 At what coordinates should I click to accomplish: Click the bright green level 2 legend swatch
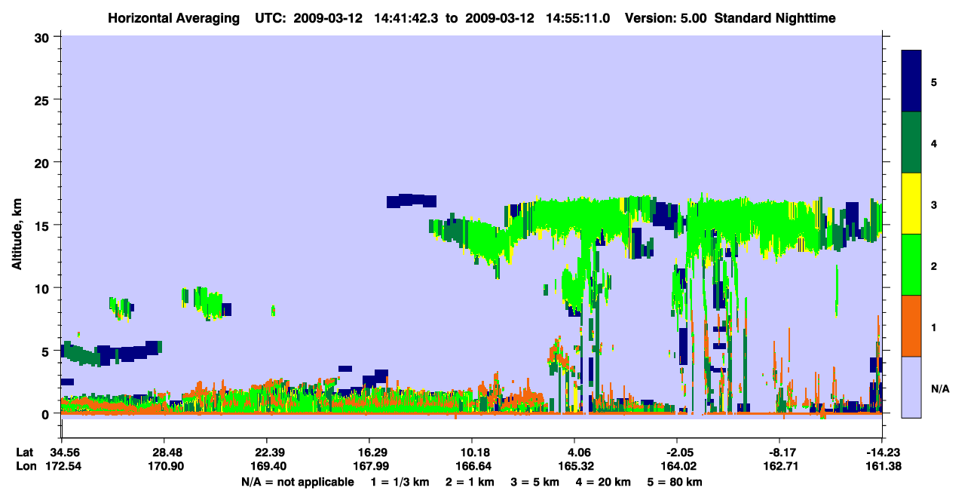tap(911, 265)
